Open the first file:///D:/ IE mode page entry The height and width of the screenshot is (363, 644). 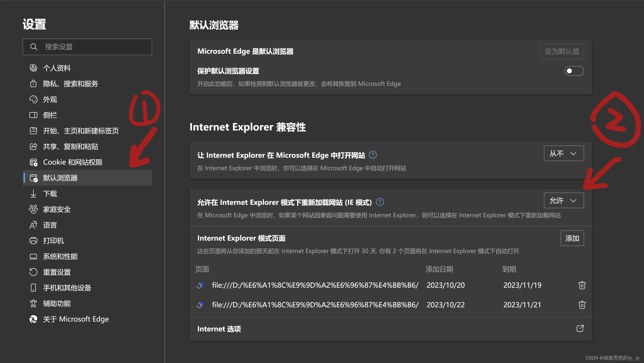click(x=315, y=285)
